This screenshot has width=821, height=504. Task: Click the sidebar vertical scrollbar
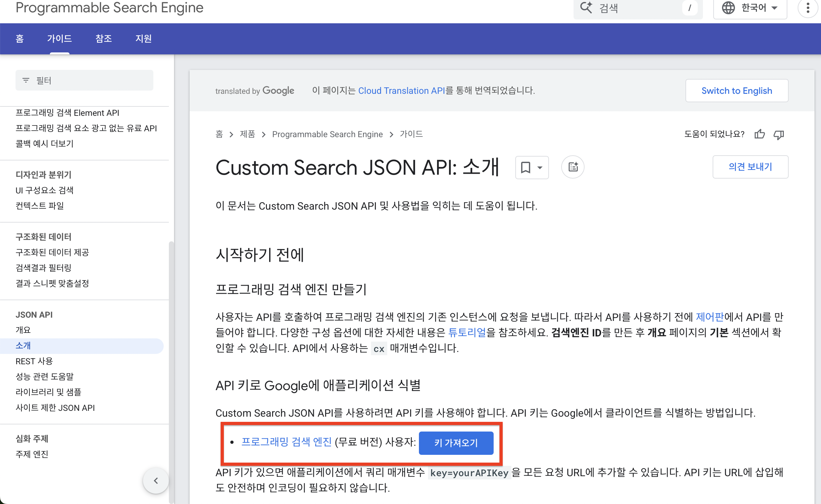coord(171,333)
